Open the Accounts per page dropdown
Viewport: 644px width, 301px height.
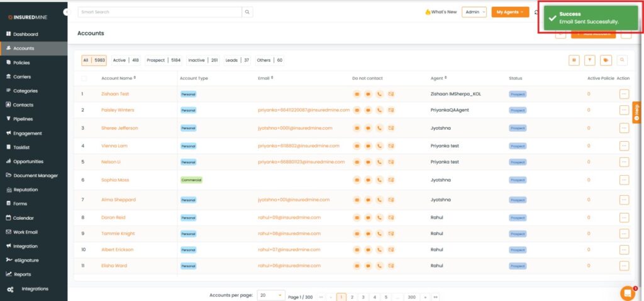click(x=271, y=295)
